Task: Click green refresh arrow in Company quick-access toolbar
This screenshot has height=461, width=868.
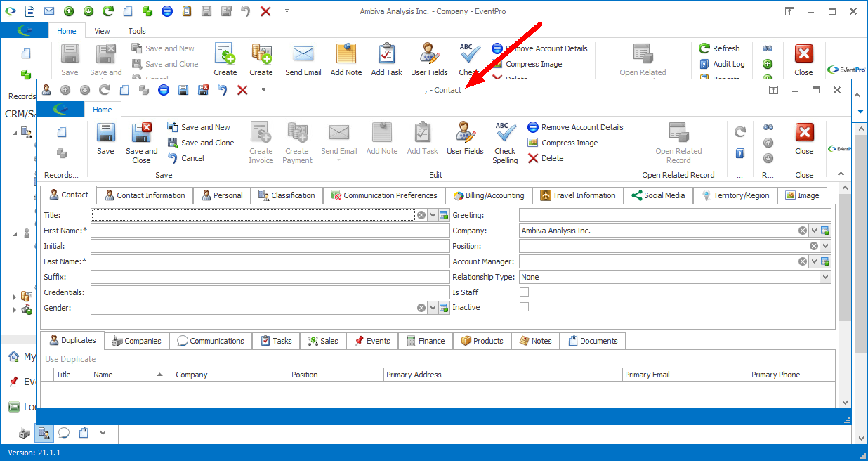Action: click(x=108, y=11)
